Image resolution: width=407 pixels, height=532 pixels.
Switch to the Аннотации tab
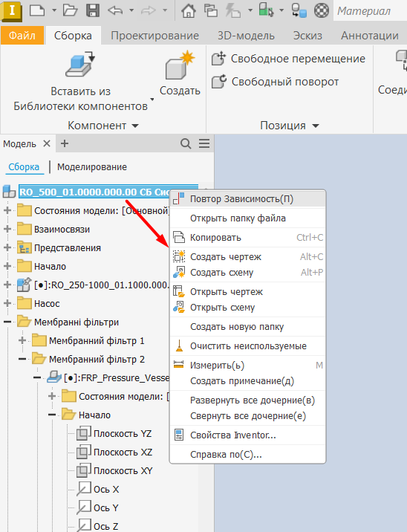370,35
